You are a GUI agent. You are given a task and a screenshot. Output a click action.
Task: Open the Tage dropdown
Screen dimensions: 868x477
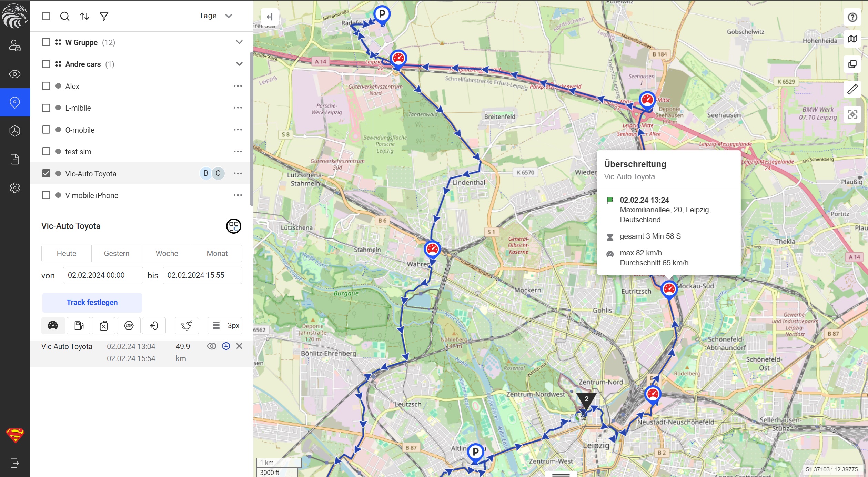[215, 16]
